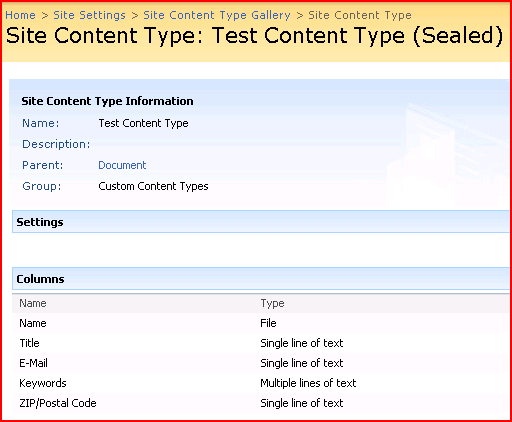Open the Document parent content type link
This screenshot has height=422, width=512.
122,165
